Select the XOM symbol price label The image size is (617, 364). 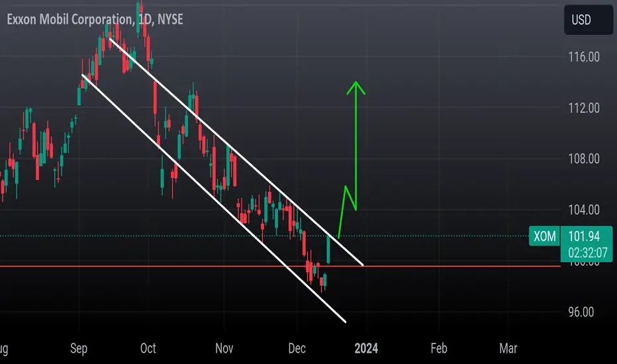(544, 236)
